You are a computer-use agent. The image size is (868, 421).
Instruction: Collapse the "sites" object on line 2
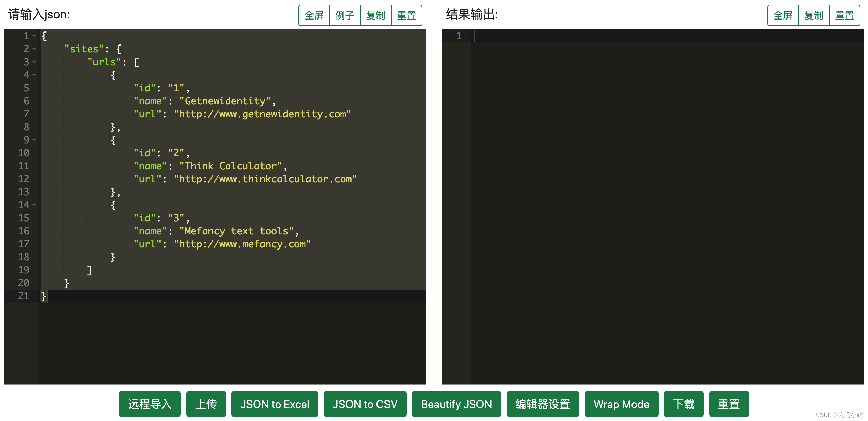coord(34,49)
